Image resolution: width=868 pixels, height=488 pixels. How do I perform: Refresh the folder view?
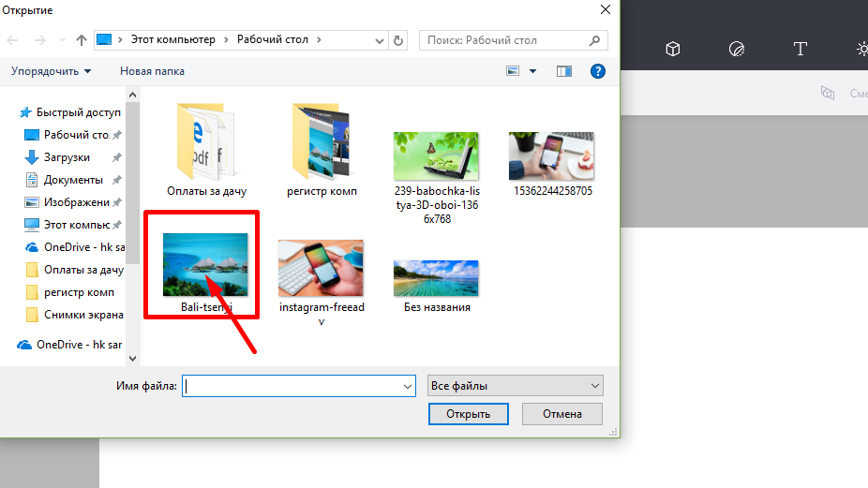tap(398, 40)
